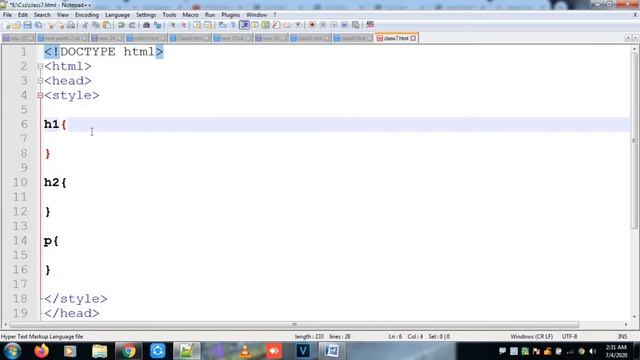Collapse the style fold marker on line 4
Screen dimensions: 640x360
point(40,96)
